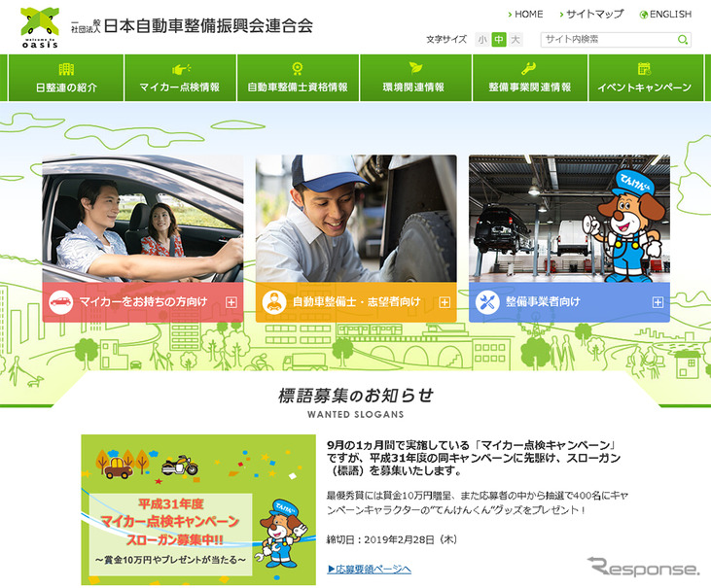
Task: Click the mechanic icon on 自動車整備士 banner
Action: 274,302
